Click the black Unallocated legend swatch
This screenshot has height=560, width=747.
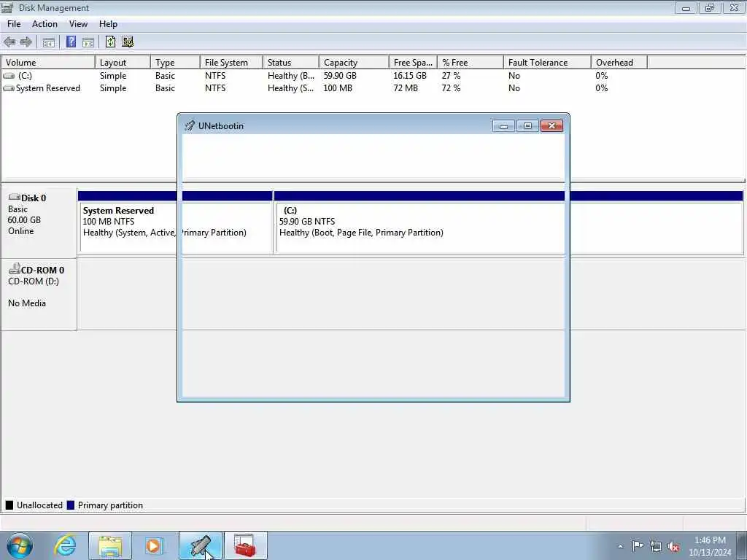pyautogui.click(x=9, y=505)
